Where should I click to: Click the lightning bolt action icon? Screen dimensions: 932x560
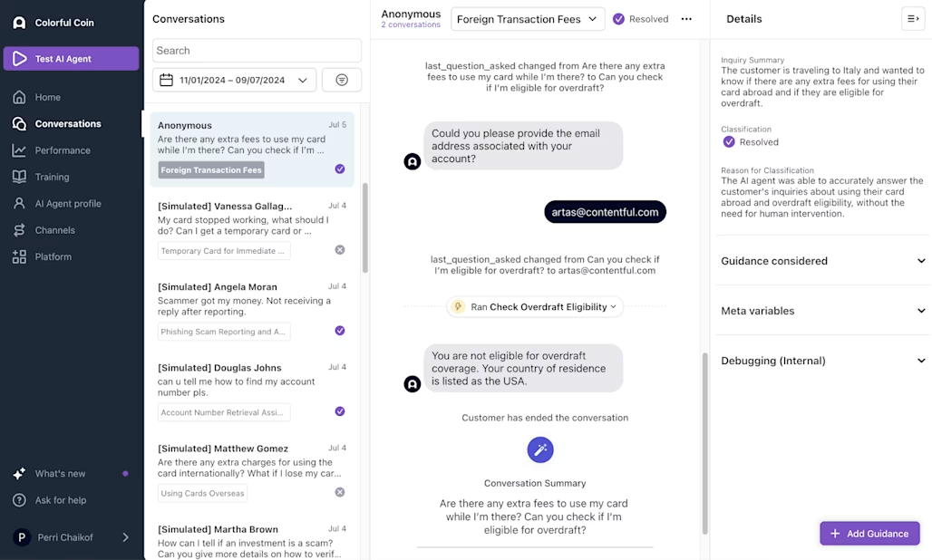458,306
